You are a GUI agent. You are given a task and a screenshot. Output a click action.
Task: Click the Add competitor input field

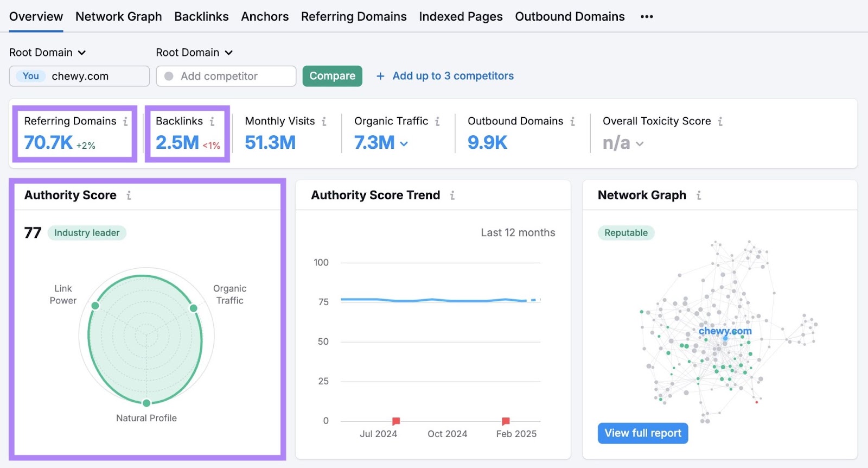pyautogui.click(x=226, y=76)
